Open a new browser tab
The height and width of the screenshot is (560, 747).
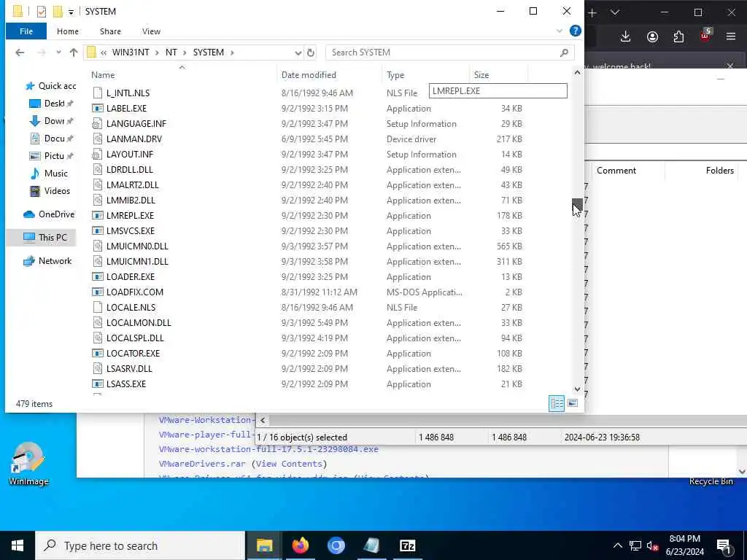[x=592, y=13]
